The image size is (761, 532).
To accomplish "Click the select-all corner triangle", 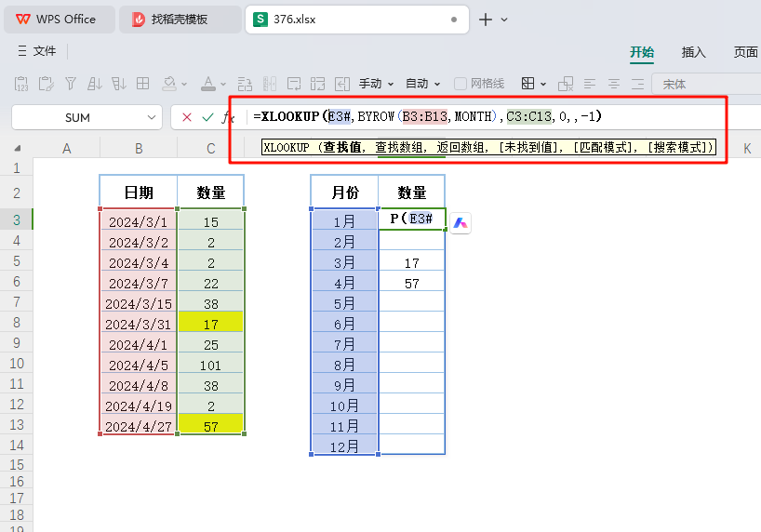I will tap(18, 148).
